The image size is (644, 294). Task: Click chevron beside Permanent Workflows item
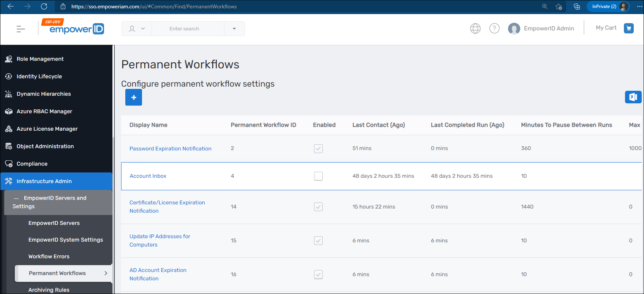coord(106,273)
